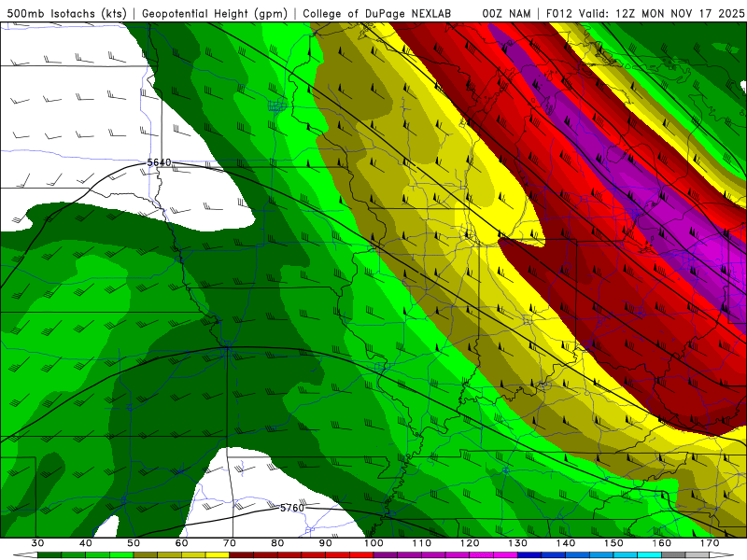Click the 5760 height contour label
The height and width of the screenshot is (560, 747).
click(x=291, y=508)
